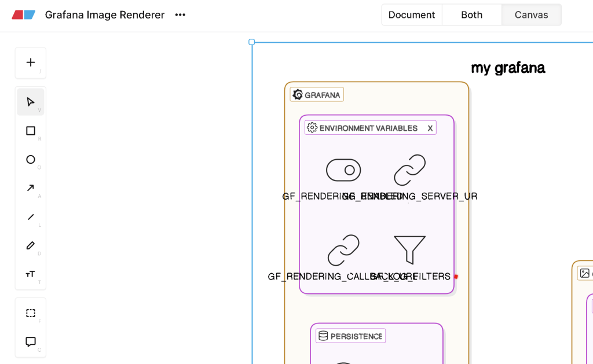Click the top-left selection handle of the diagram
Image resolution: width=593 pixels, height=364 pixels.
coord(252,42)
